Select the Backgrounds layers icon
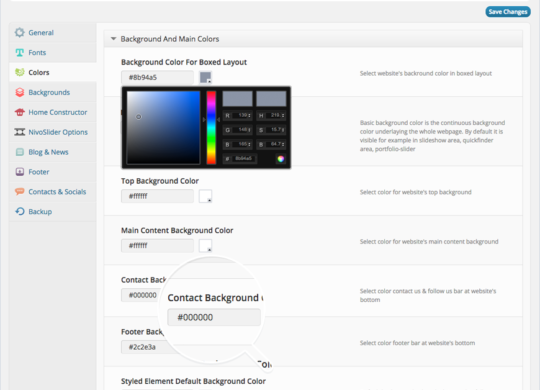 (20, 92)
